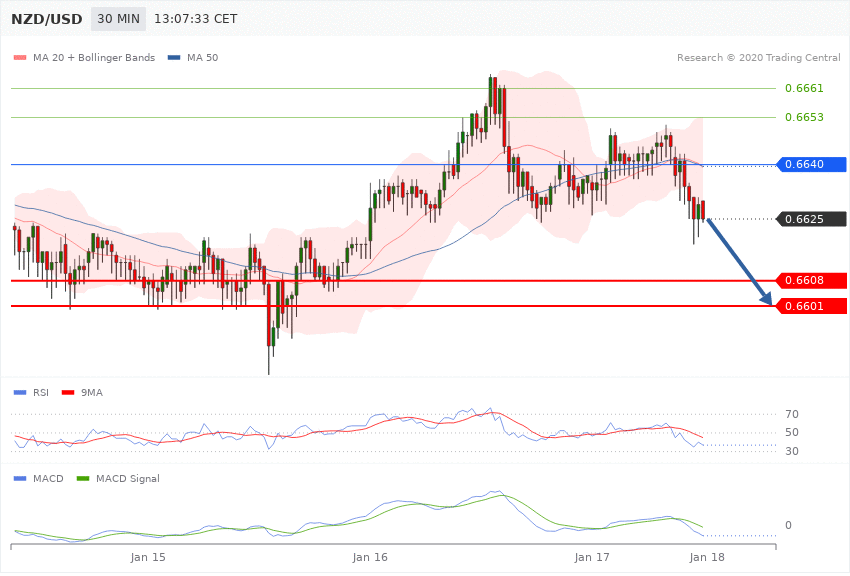Click the 0.6653 resistance level label

click(804, 117)
